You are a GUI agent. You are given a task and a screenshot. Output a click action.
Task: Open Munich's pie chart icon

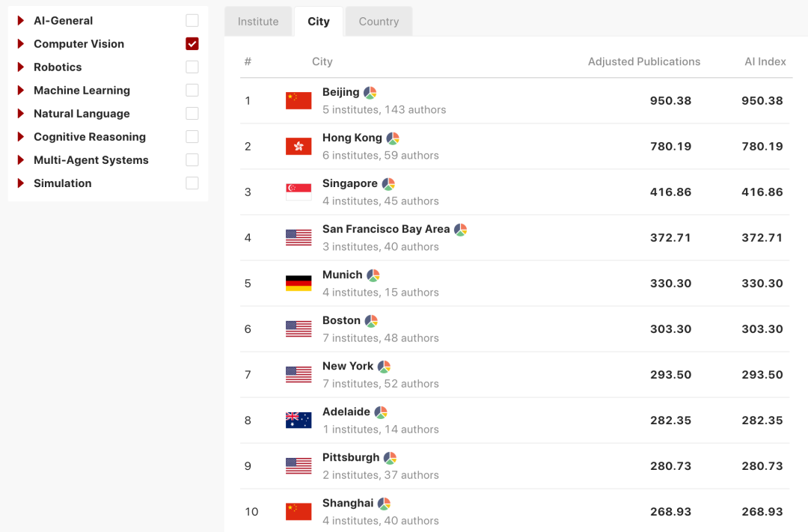[x=373, y=275]
